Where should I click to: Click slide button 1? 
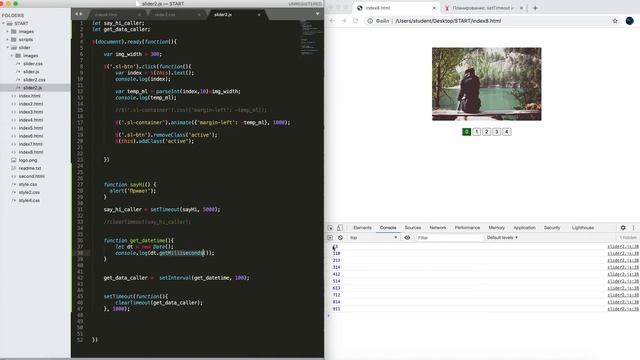click(x=476, y=132)
